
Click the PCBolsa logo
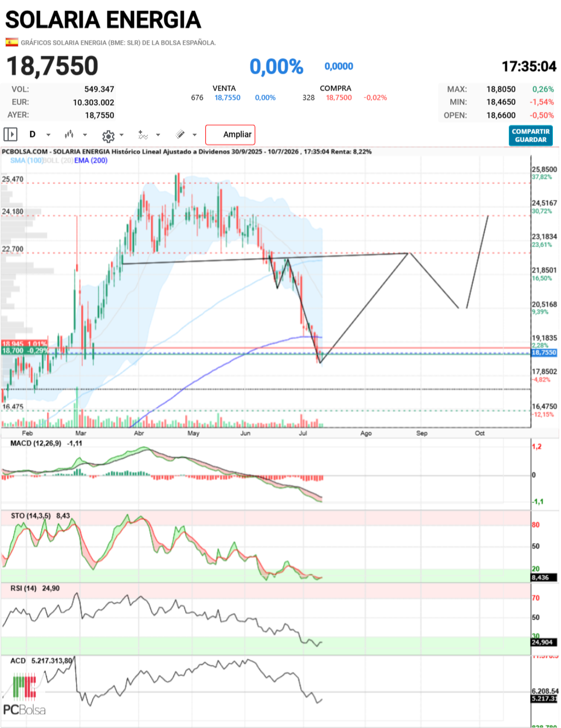[x=24, y=694]
